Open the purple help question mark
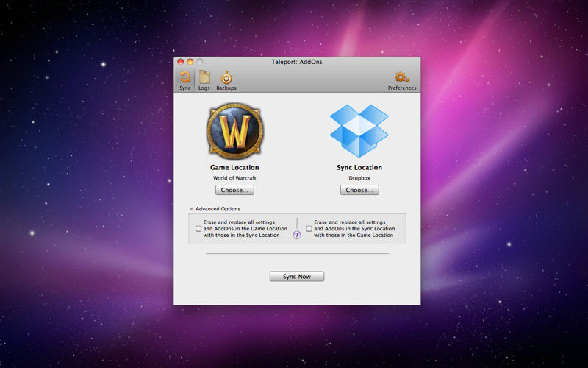 coord(297,235)
